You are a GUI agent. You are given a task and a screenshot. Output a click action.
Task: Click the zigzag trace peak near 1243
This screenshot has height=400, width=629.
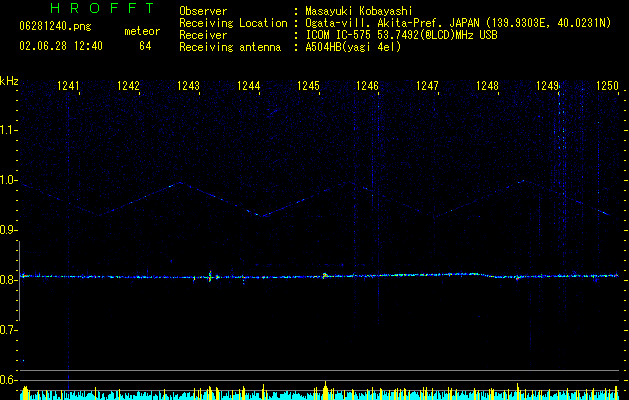[181, 183]
